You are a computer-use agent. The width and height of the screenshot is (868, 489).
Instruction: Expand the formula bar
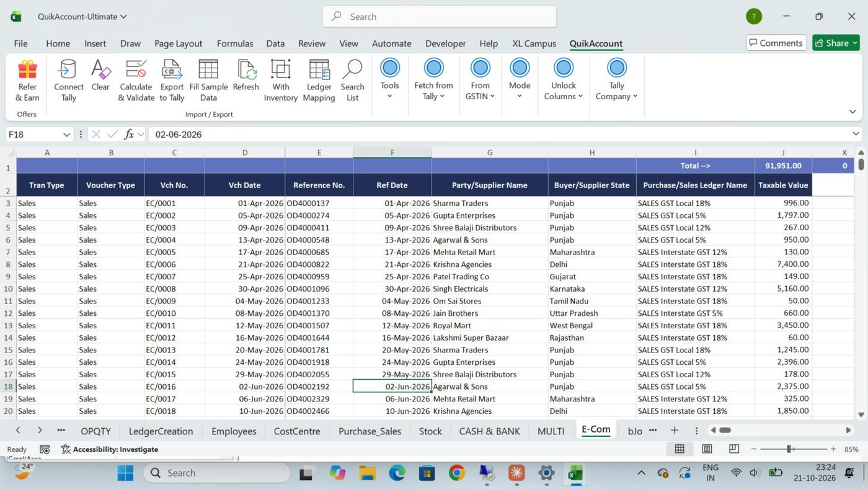[x=856, y=134]
